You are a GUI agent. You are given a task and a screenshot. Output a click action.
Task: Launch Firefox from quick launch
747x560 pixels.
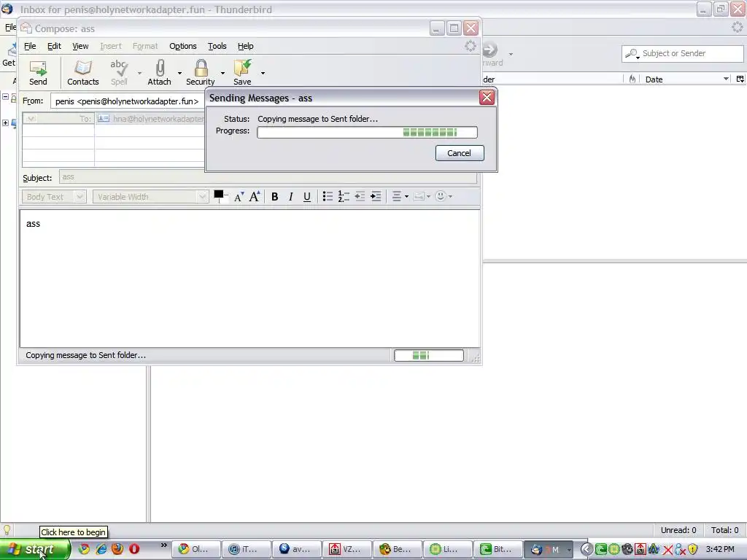[117, 549]
